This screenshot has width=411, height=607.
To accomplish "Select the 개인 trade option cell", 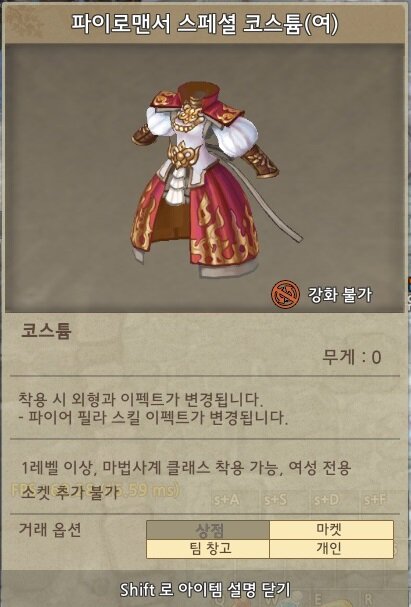I will (332, 548).
